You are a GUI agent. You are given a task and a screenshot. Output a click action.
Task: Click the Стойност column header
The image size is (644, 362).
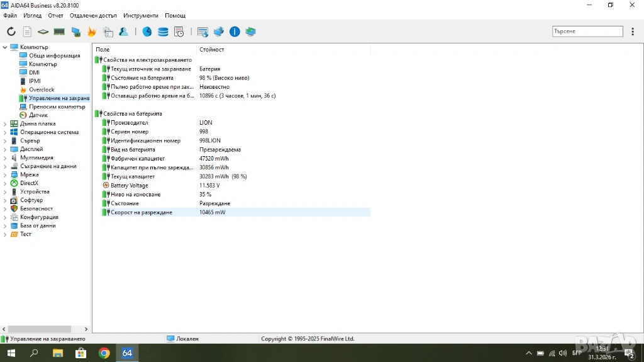(x=212, y=49)
